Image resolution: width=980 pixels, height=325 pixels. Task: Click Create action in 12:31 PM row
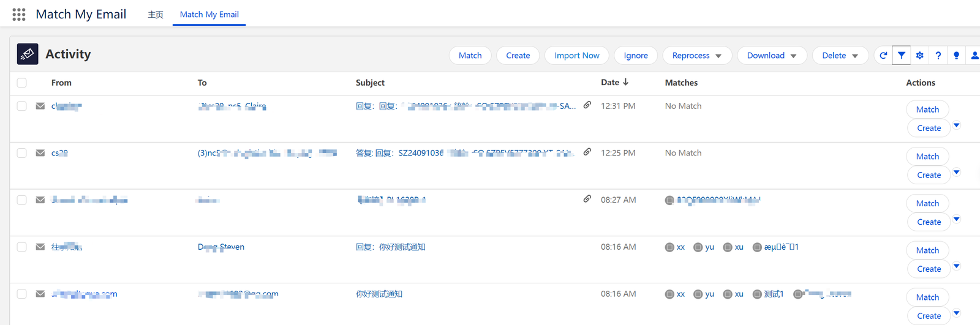tap(929, 128)
